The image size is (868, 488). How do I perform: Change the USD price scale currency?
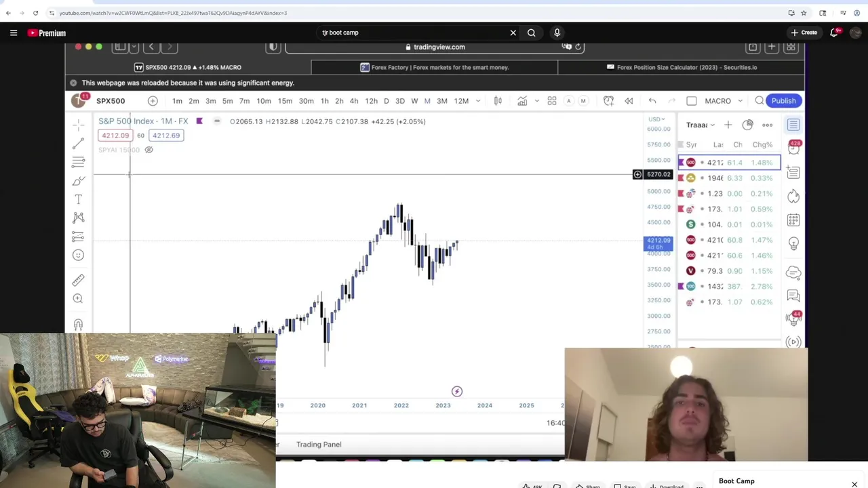656,119
